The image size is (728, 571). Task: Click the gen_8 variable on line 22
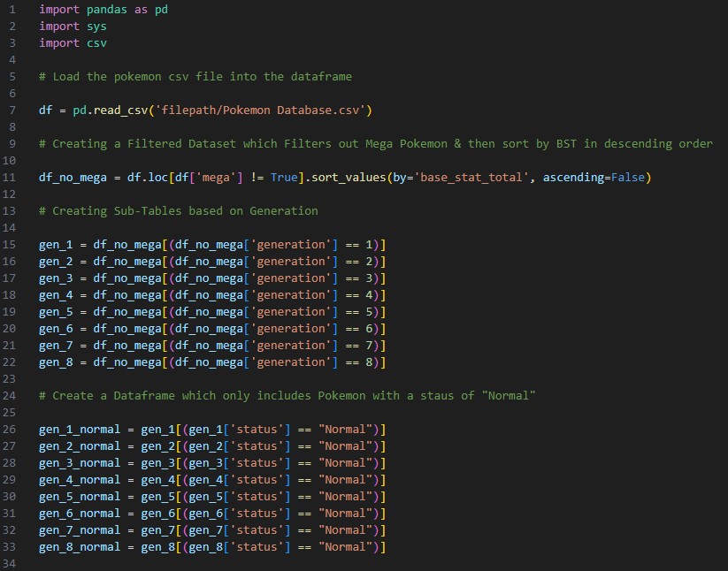tap(56, 362)
